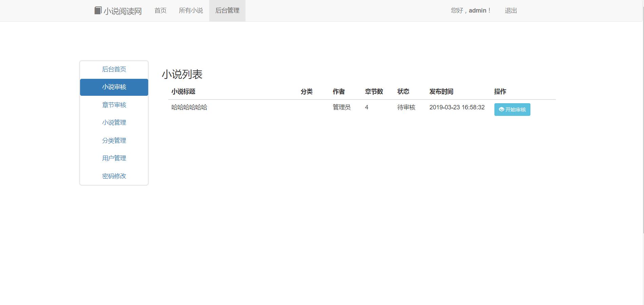This screenshot has width=644, height=305.
Task: Click the status cell 待审核
Action: click(406, 107)
